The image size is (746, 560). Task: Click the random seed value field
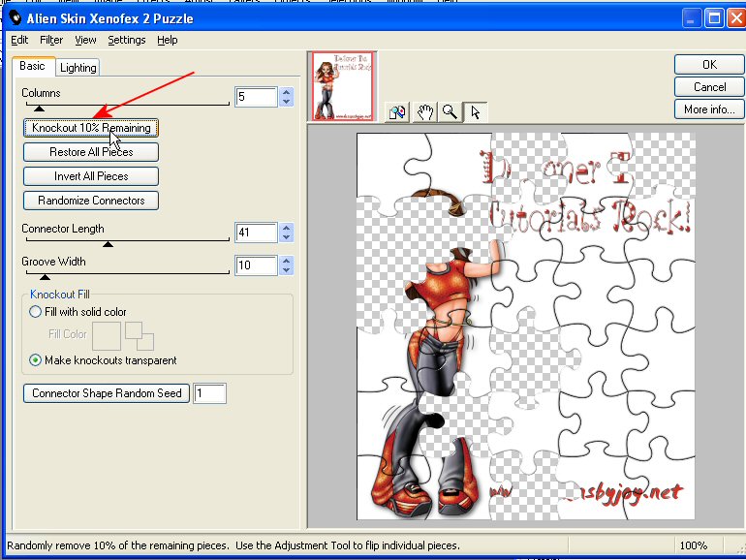(x=210, y=393)
